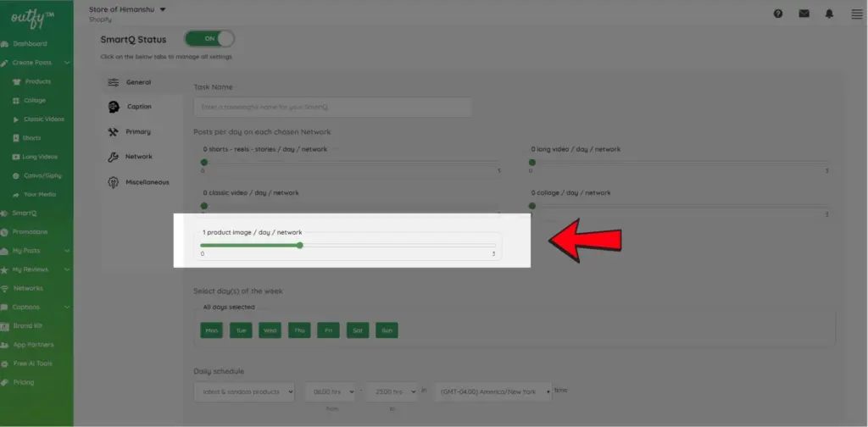Screen dimensions: 868x427
Task: Open Free AI Tools in the sidebar
Action: (x=32, y=363)
